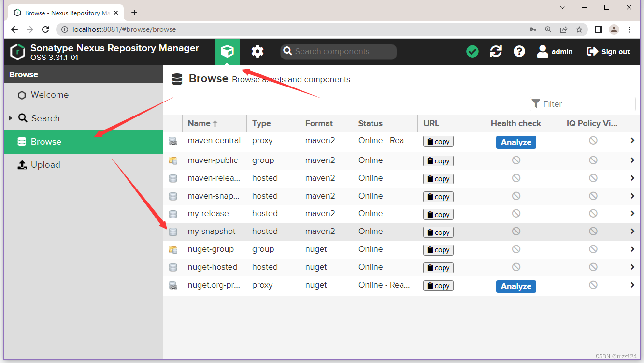Click the my-snapshot hosted repository icon
Screen dimensions: 644x363
[173, 232]
